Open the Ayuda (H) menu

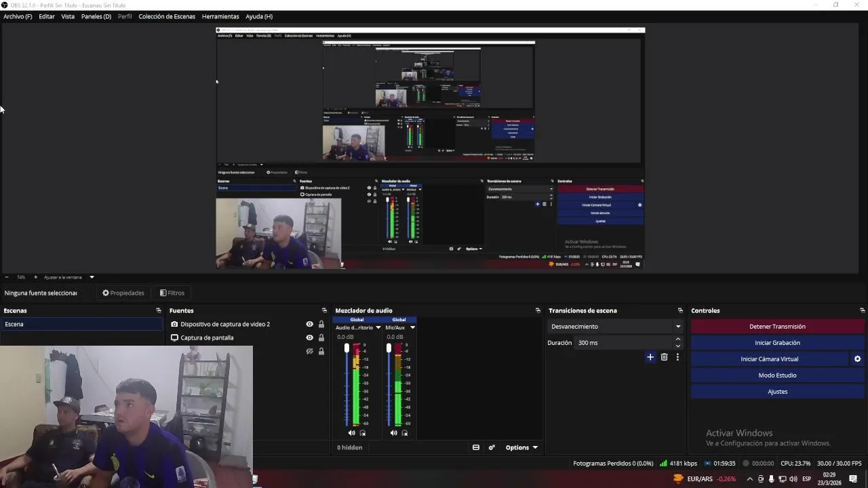(x=259, y=16)
